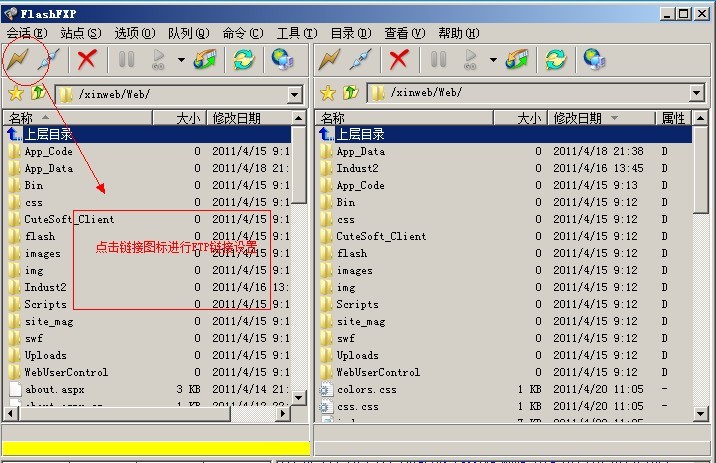The width and height of the screenshot is (716, 463).
Task: Select Bin folder in left pane
Action: (x=147, y=185)
